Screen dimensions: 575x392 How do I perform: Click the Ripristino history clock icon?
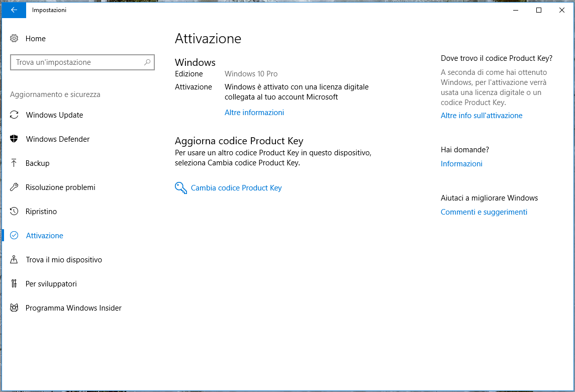14,211
